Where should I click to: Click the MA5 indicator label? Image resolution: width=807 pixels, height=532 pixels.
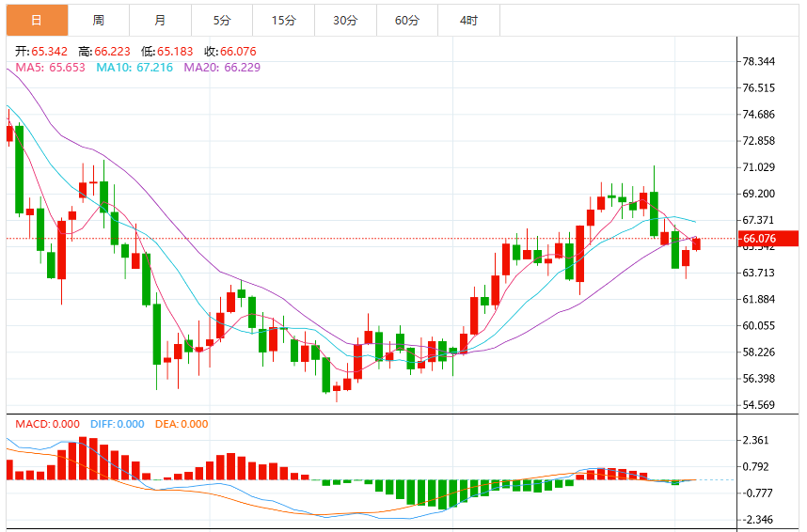51,68
